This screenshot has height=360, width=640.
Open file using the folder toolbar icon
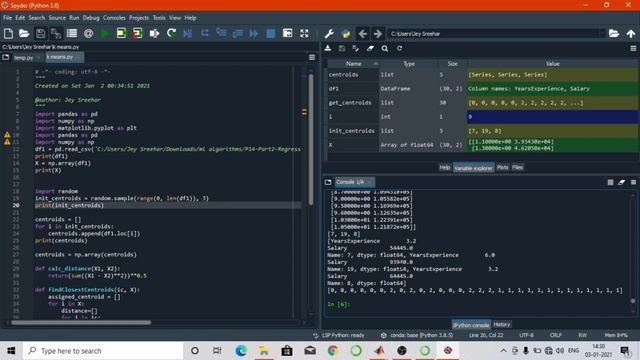coord(24,33)
